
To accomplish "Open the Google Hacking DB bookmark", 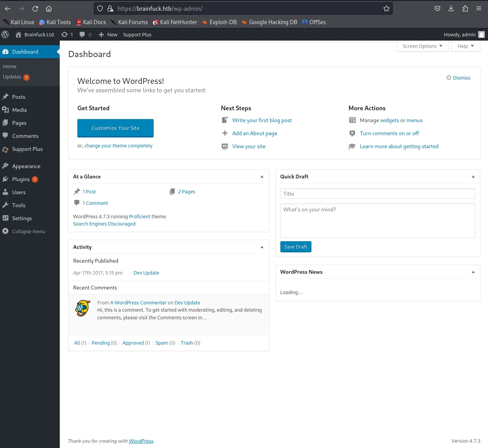I will (x=269, y=22).
